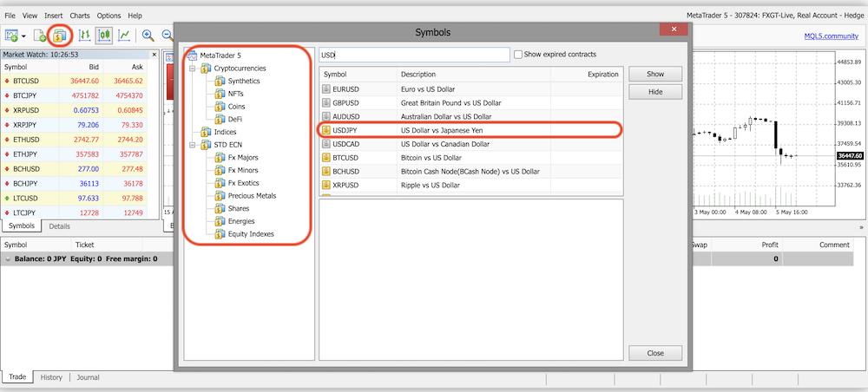Select Energies in the tree
The height and width of the screenshot is (392, 868).
(240, 221)
